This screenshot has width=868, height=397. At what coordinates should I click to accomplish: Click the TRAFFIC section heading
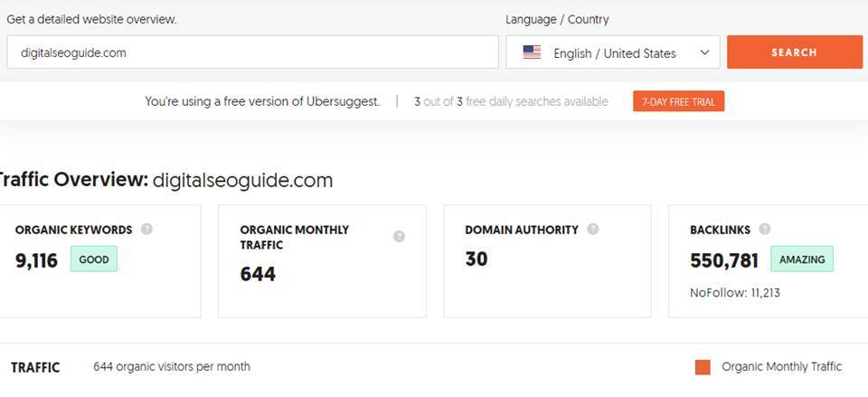click(x=35, y=368)
